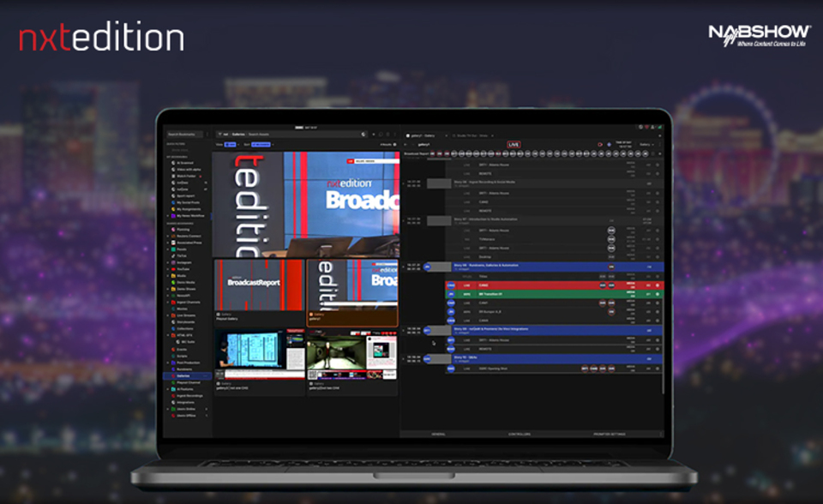Toggle the blue indicator next to the on-air icon

610,143
